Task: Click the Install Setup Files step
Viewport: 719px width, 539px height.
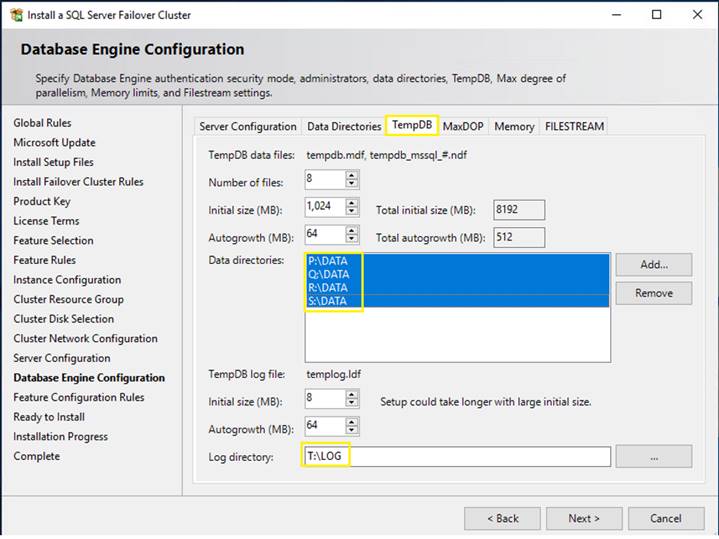Action: (53, 162)
